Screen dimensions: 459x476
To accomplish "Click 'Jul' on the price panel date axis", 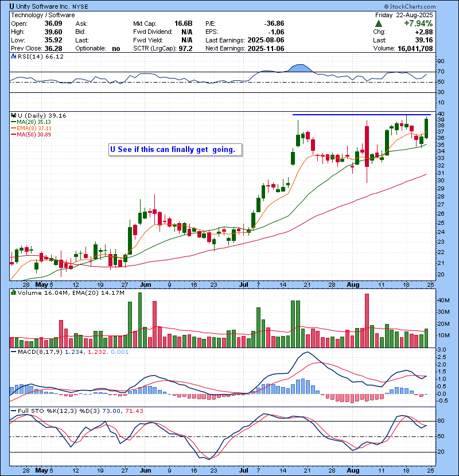I will [x=244, y=285].
